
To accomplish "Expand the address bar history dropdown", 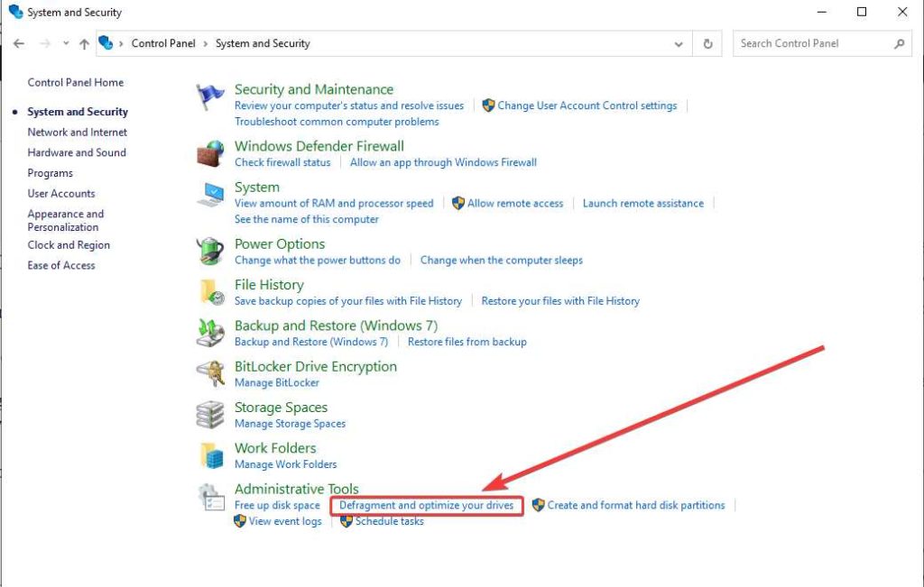I will 679,44.
